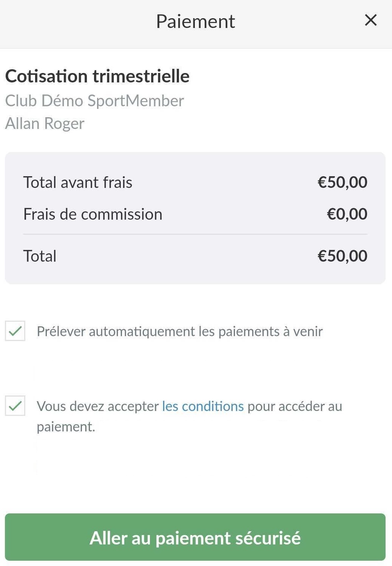Click the final total amount €50,00

[x=342, y=256]
